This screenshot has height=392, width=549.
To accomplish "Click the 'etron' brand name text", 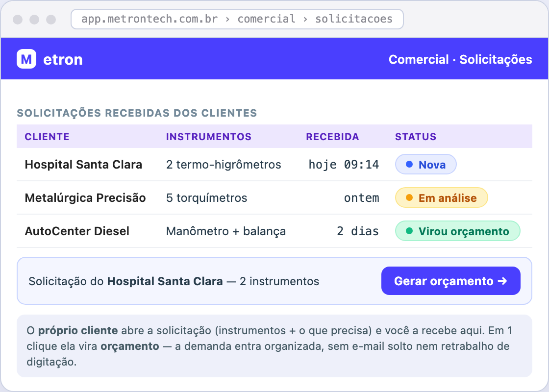I will click(x=63, y=59).
